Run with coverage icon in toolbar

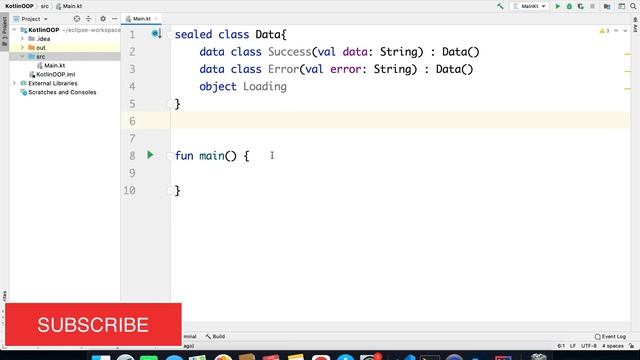pos(580,6)
